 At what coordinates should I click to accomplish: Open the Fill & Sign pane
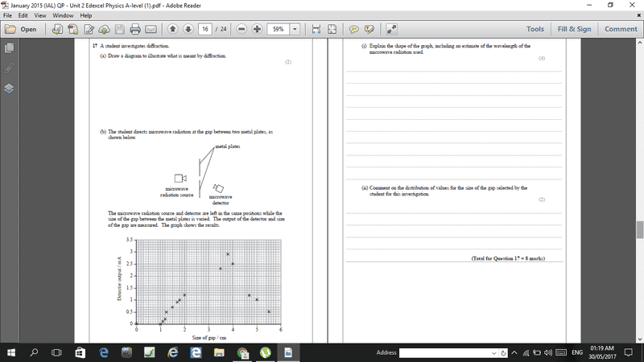click(x=574, y=29)
